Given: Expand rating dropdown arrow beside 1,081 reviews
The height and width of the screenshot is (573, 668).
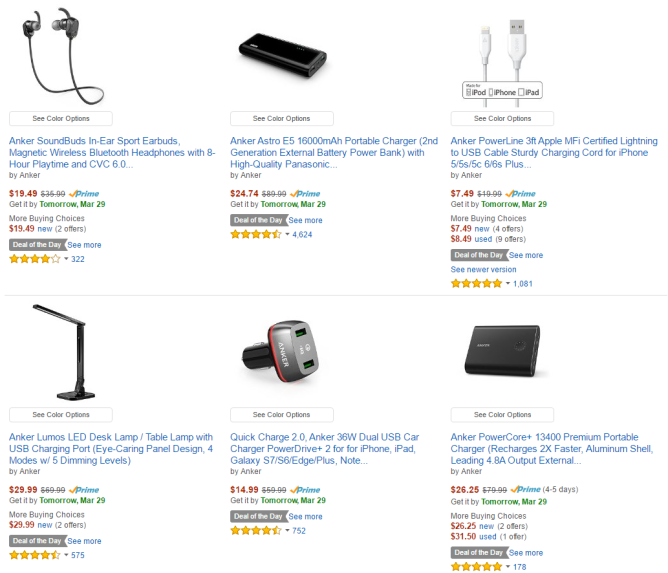Looking at the screenshot, I should tap(508, 283).
